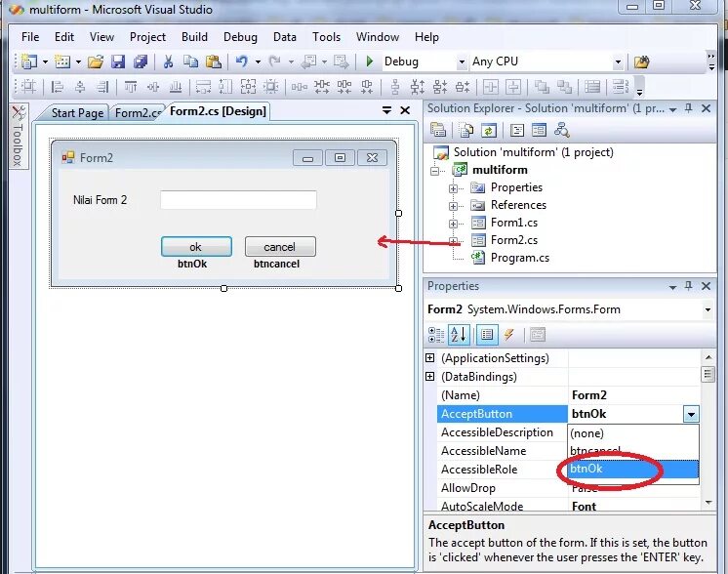Click the Align Tops layout icon
Screen dimensions: 728x574
[x=131, y=86]
